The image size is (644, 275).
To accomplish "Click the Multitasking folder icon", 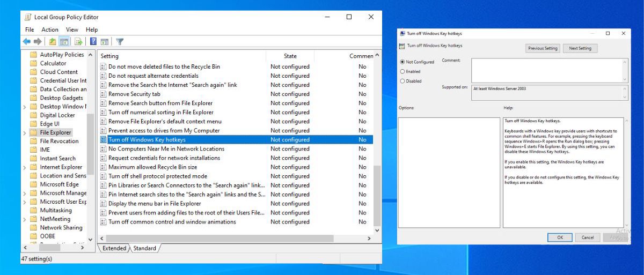I will (33, 211).
